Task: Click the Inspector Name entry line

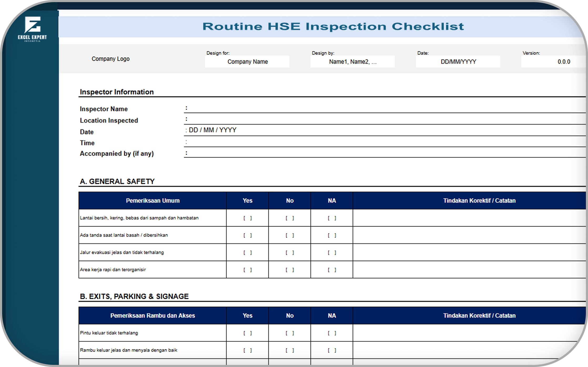Action: 368,109
